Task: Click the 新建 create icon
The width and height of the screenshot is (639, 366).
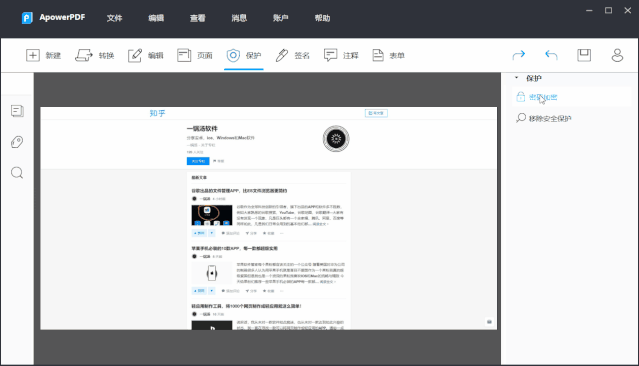Action: click(x=33, y=55)
